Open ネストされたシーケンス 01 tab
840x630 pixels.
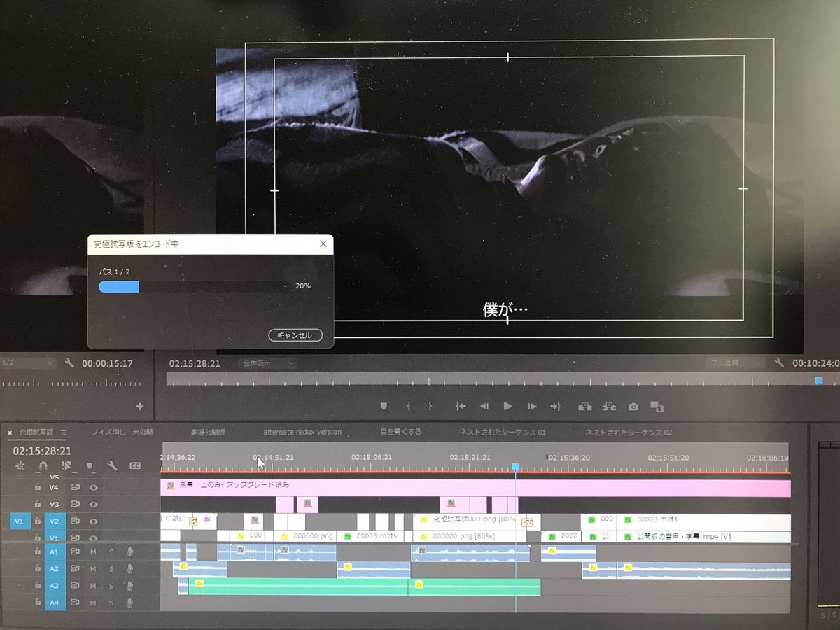click(x=502, y=432)
